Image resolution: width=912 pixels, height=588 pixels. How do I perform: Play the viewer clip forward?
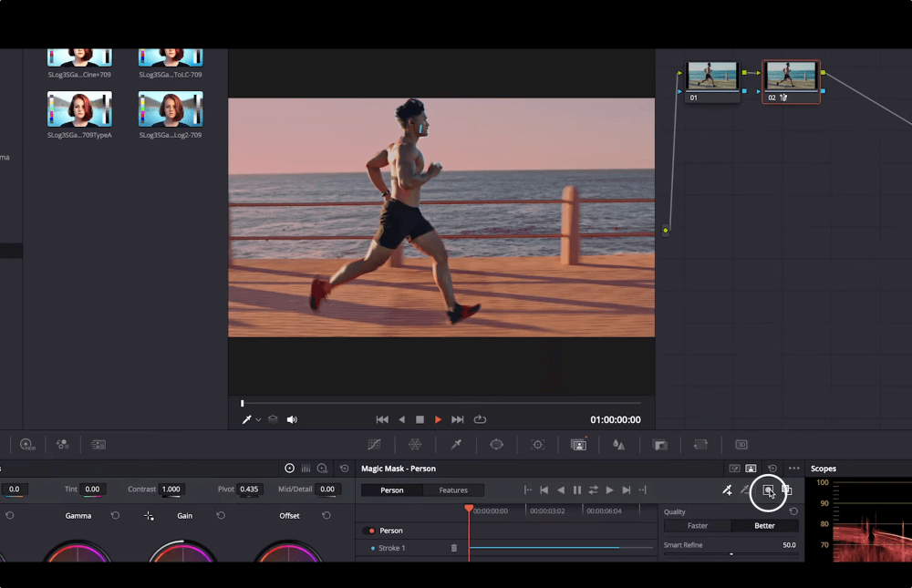pyautogui.click(x=438, y=419)
